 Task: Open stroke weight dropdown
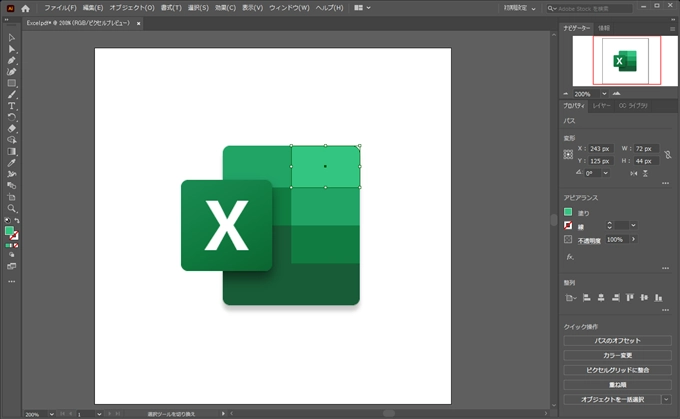tap(633, 225)
